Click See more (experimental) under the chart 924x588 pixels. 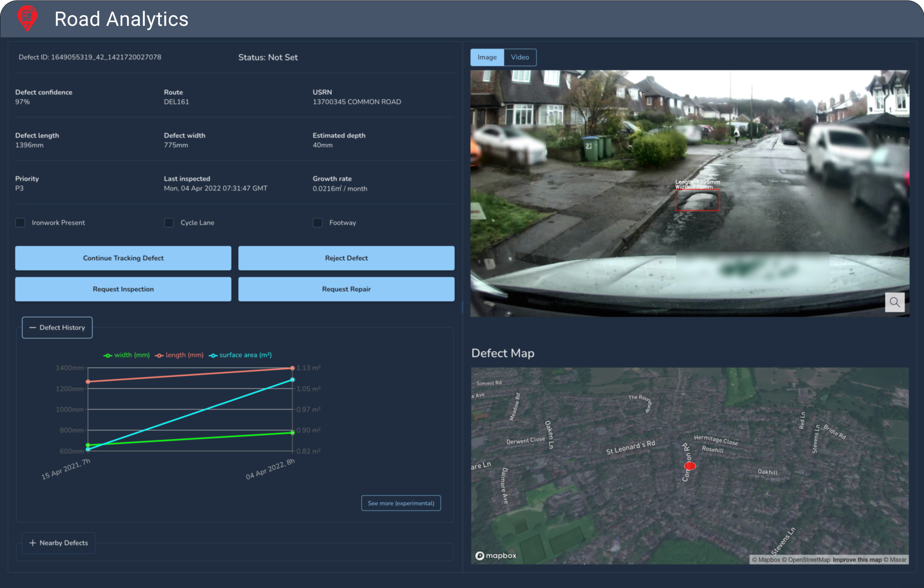(401, 503)
